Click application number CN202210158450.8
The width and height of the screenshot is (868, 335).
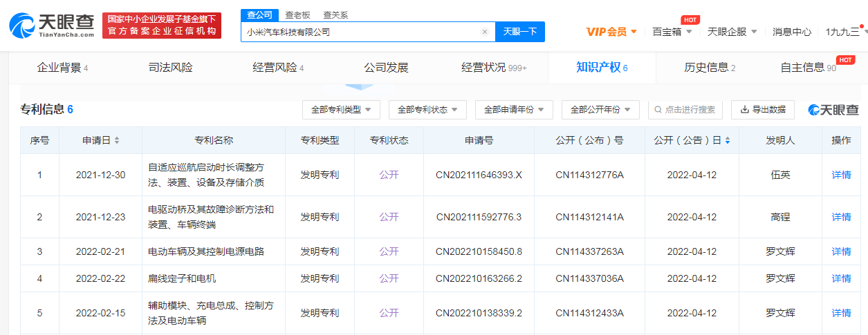[x=479, y=251]
